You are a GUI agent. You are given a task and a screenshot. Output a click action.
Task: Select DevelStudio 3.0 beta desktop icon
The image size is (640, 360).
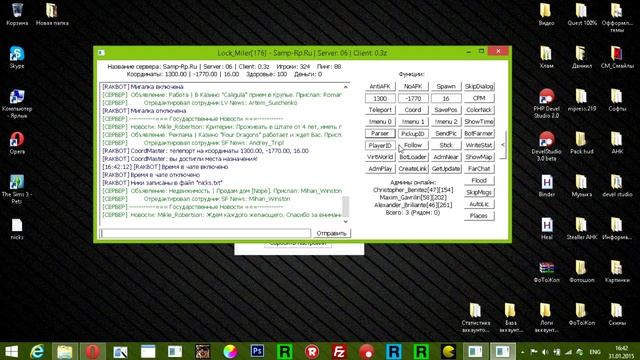[x=546, y=146]
